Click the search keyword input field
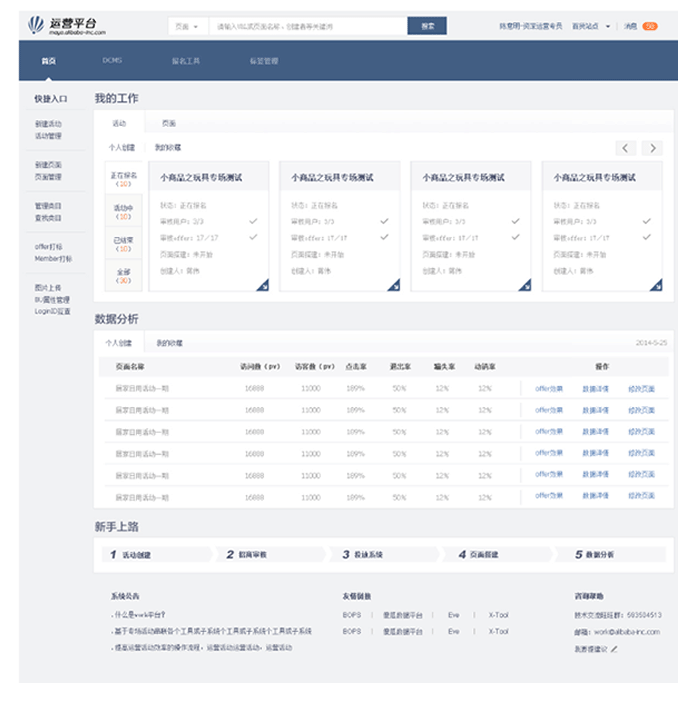The width and height of the screenshot is (700, 706). (308, 27)
